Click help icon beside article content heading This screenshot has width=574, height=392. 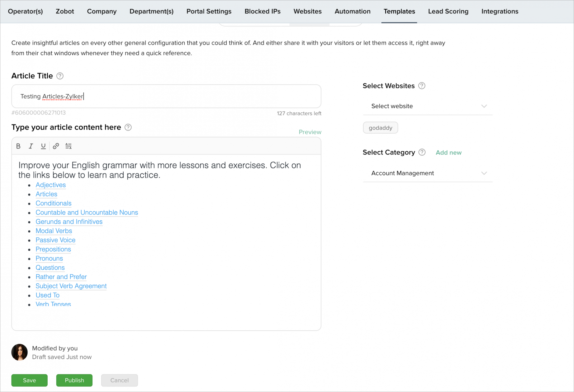point(128,127)
